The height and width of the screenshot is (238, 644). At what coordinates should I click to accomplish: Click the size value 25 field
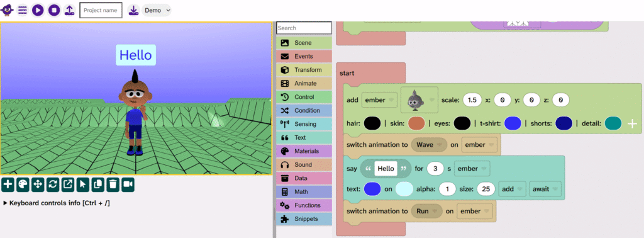[x=486, y=189]
